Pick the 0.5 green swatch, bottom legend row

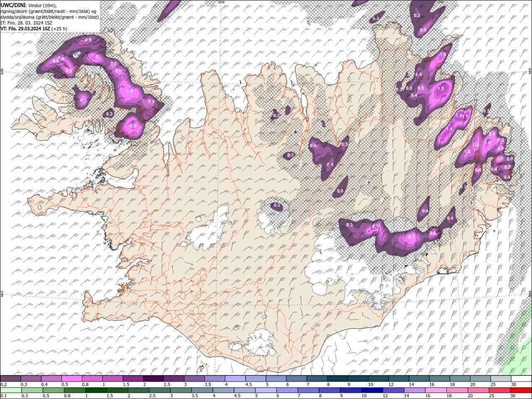pos(54,390)
